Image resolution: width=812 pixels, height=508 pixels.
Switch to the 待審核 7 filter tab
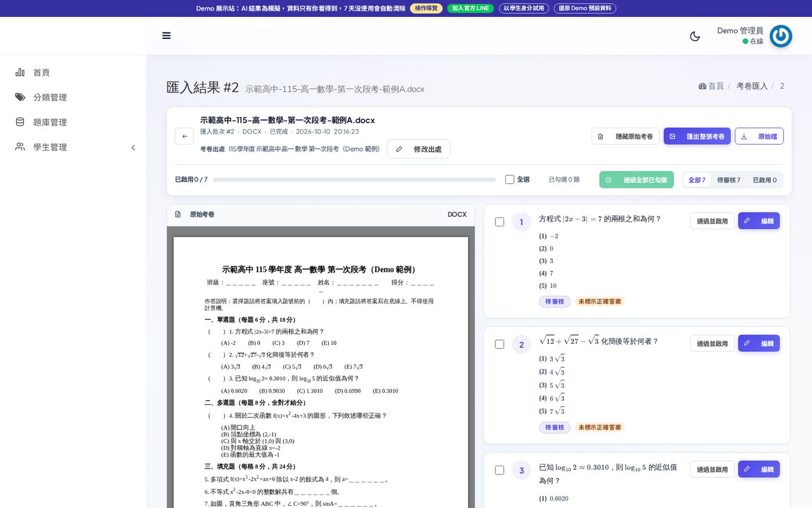tap(728, 180)
